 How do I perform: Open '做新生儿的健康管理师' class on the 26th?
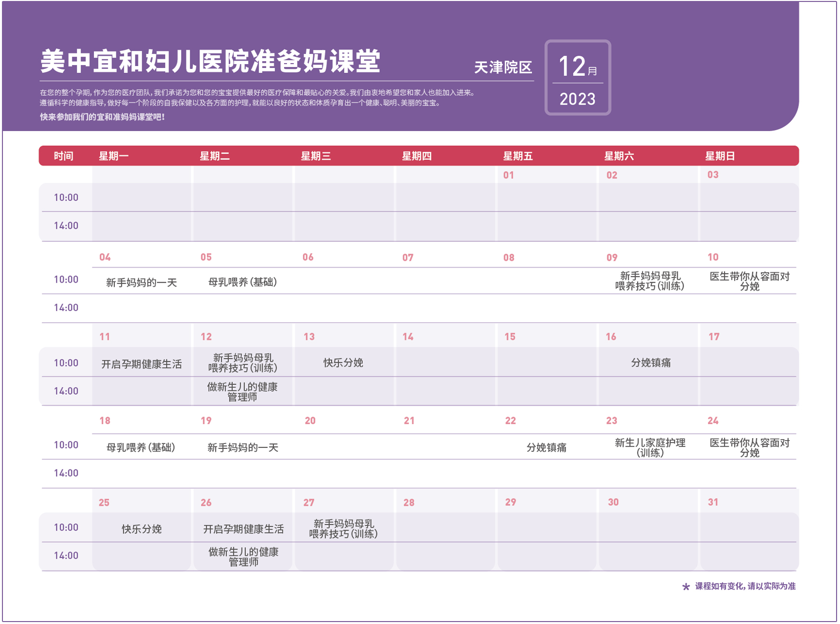[243, 557]
